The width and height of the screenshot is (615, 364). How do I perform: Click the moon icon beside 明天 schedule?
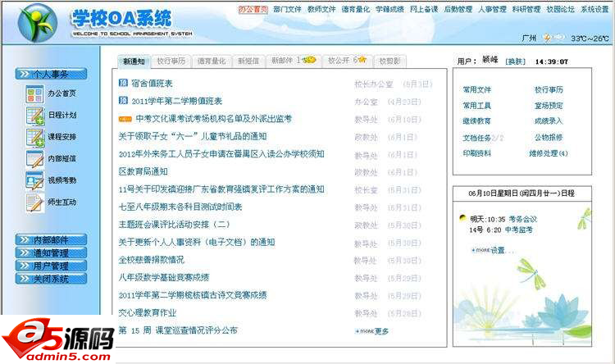462,218
